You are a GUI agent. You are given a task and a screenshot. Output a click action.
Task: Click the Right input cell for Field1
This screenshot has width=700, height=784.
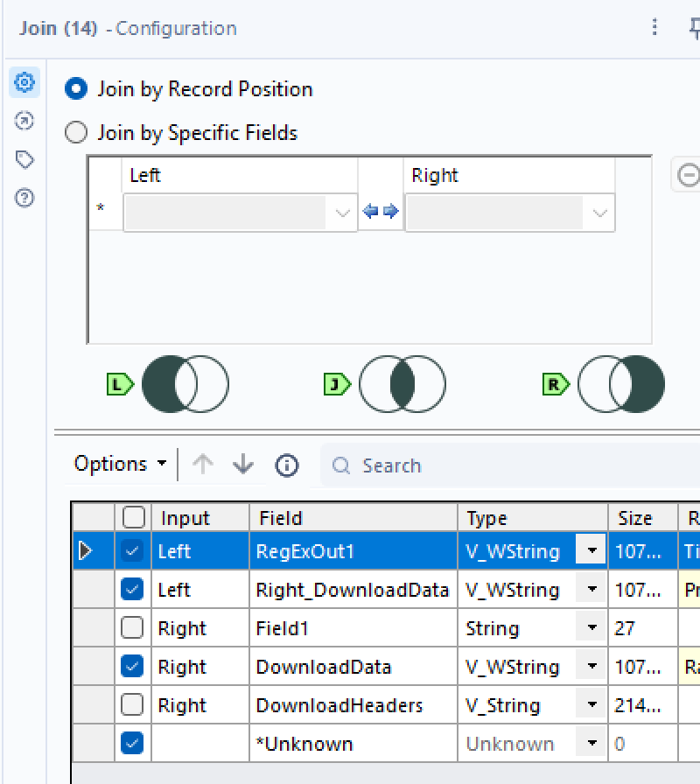(200, 628)
